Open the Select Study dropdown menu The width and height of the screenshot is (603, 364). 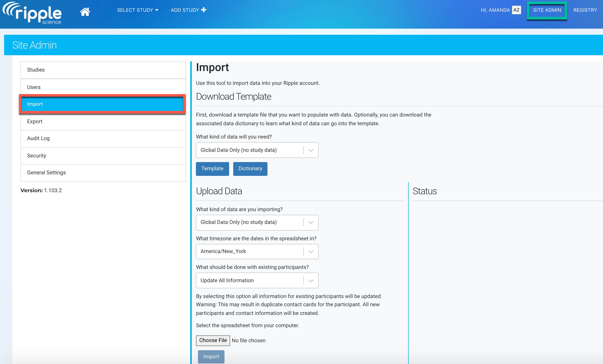coord(138,10)
